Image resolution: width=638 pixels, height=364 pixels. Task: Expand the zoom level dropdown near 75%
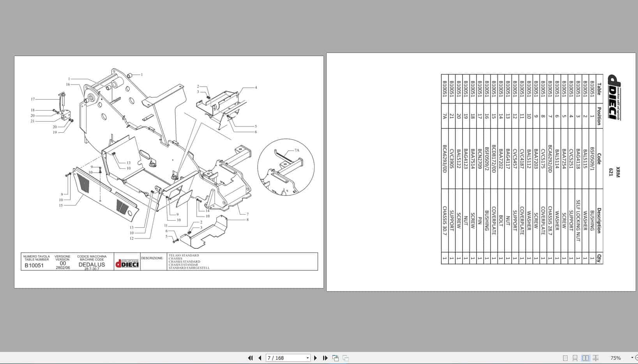tap(630, 357)
